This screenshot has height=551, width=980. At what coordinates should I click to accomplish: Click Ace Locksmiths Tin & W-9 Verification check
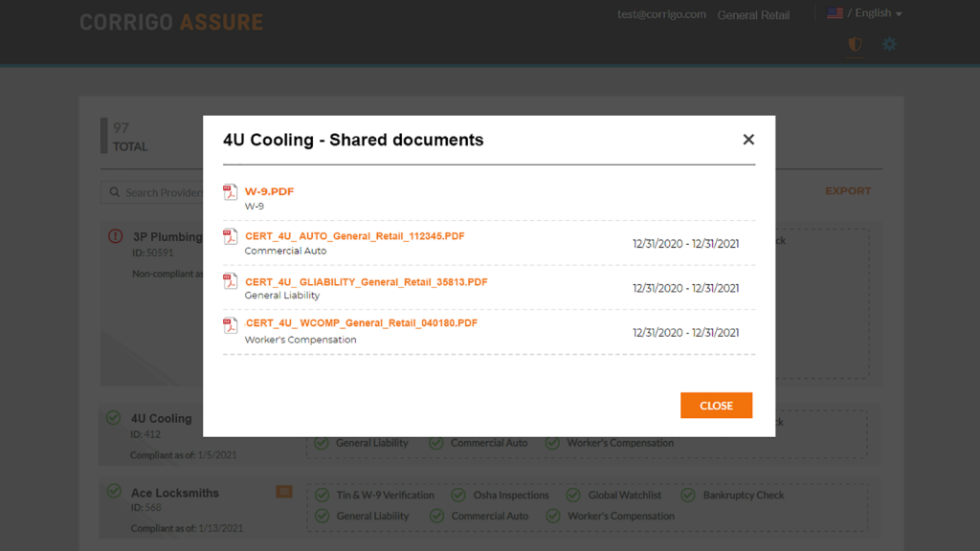322,496
